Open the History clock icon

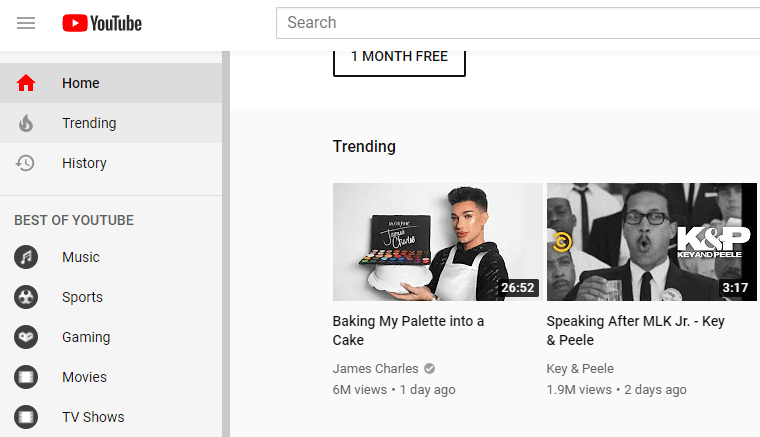[x=26, y=163]
